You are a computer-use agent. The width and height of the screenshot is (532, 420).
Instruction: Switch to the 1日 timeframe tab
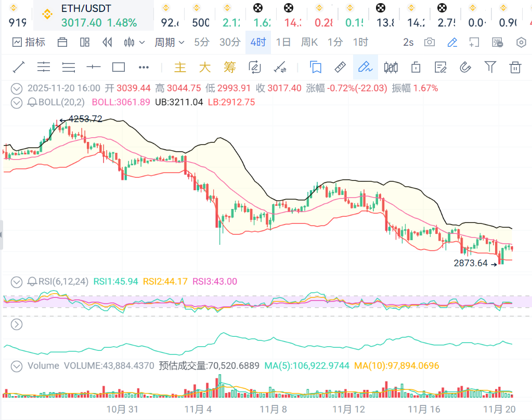point(283,43)
